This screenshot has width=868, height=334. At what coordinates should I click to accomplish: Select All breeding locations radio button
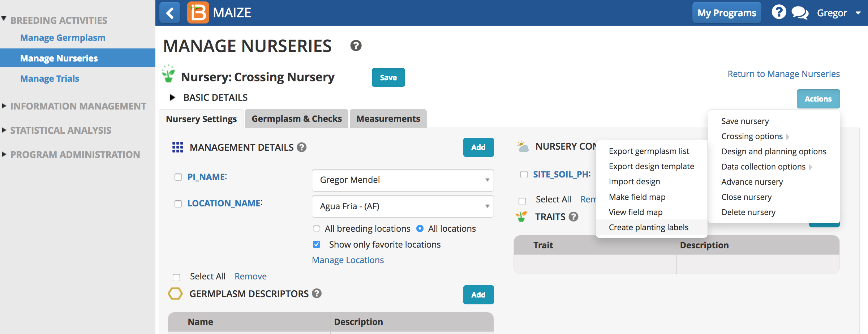coord(317,228)
